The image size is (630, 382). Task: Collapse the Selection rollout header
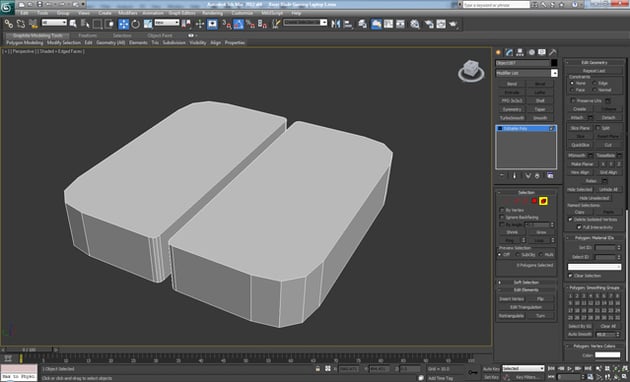[x=526, y=192]
